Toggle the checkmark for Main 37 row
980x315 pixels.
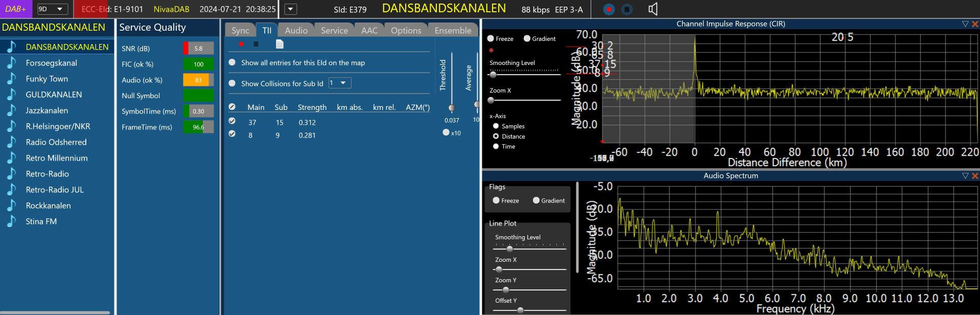pyautogui.click(x=232, y=121)
